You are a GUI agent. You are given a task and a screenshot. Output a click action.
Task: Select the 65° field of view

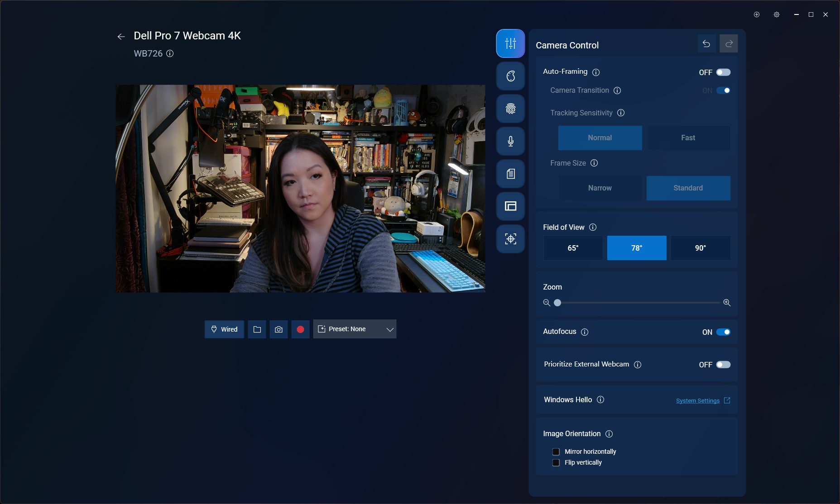click(573, 248)
